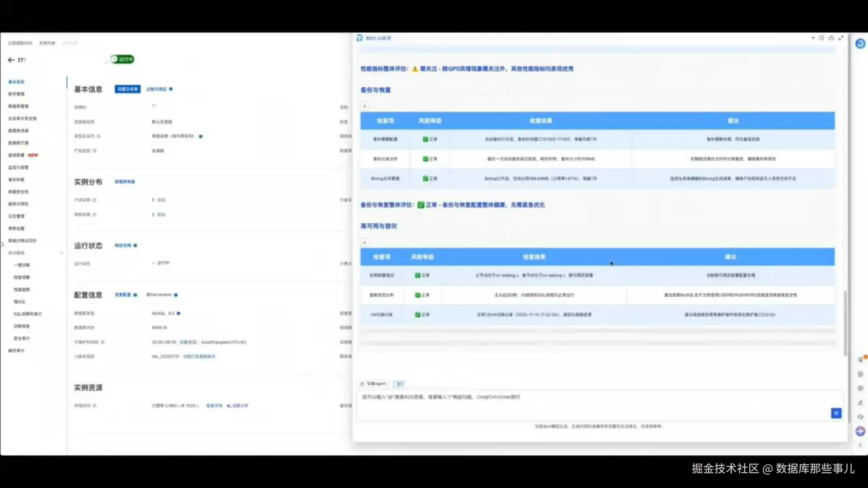This screenshot has height=488, width=868.
Task: Click the chat message input field
Action: pos(588,404)
